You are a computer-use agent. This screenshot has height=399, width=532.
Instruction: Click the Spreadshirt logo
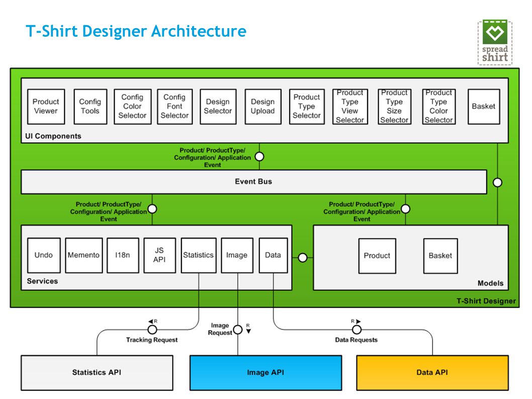coord(495,42)
